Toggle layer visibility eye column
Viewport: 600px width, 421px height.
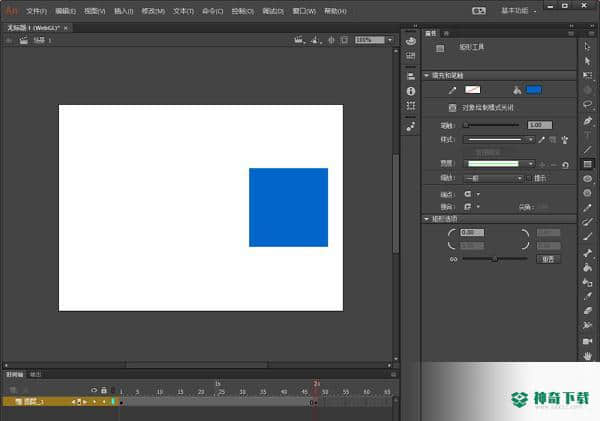coord(94,390)
